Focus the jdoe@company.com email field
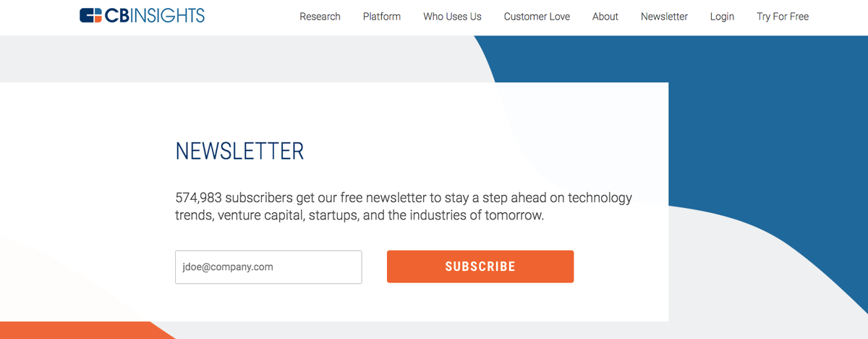The image size is (868, 339). [268, 267]
